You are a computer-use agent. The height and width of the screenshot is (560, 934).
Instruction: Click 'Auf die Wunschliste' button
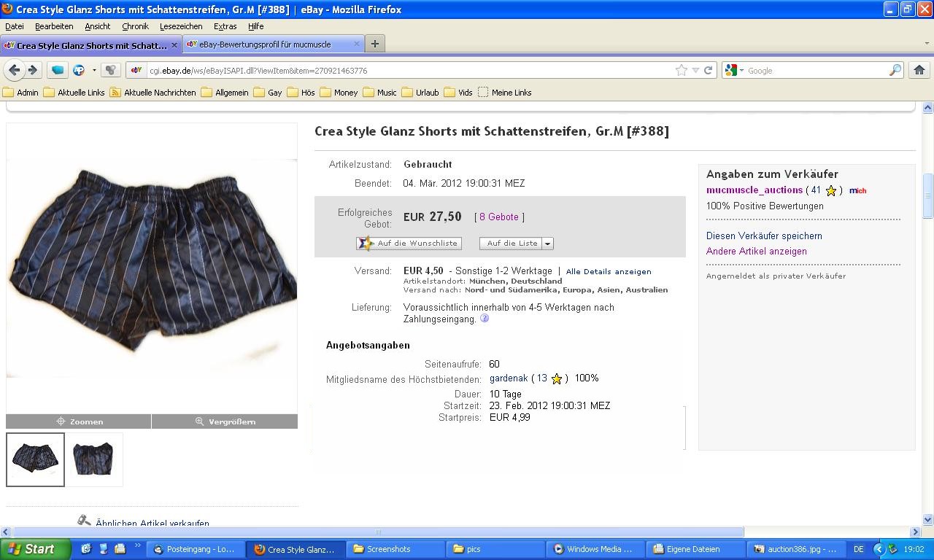click(x=409, y=244)
